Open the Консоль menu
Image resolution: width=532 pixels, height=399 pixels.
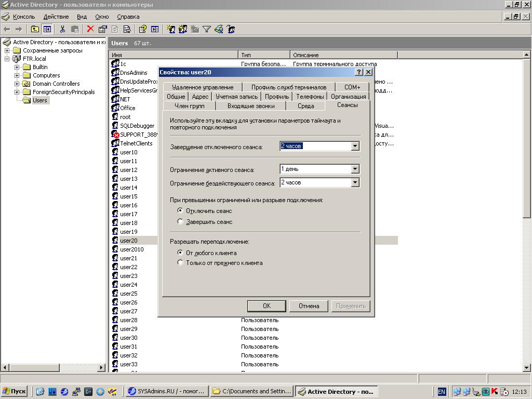pyautogui.click(x=24, y=17)
